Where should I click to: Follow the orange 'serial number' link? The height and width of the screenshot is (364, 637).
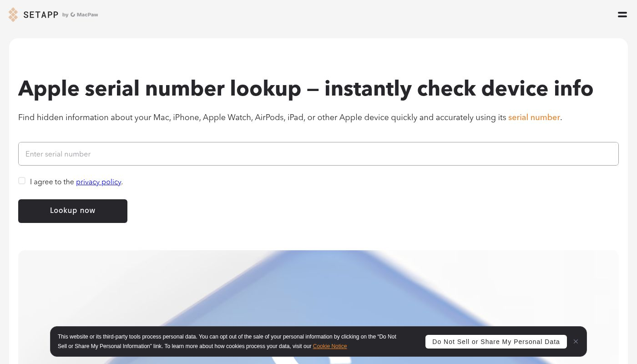pos(534,117)
